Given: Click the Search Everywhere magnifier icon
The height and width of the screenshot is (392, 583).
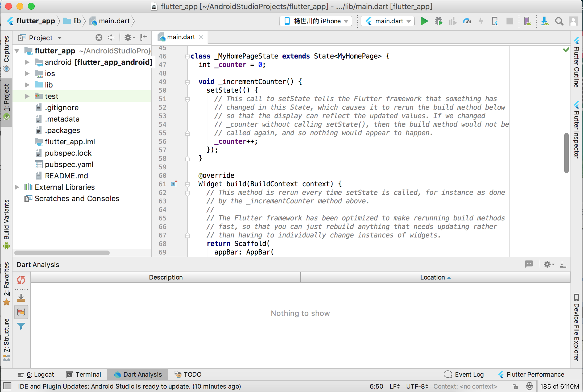Looking at the screenshot, I should click(x=559, y=21).
